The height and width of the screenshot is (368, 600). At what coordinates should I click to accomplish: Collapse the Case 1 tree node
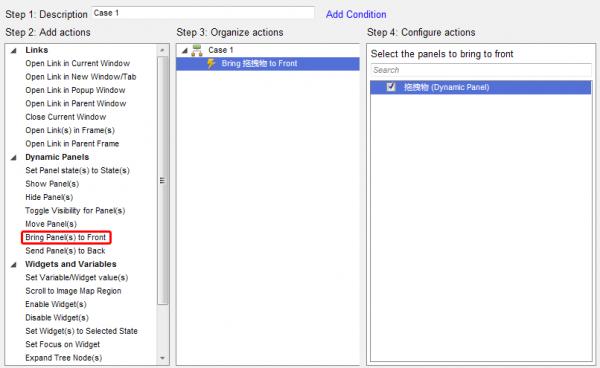pos(185,50)
